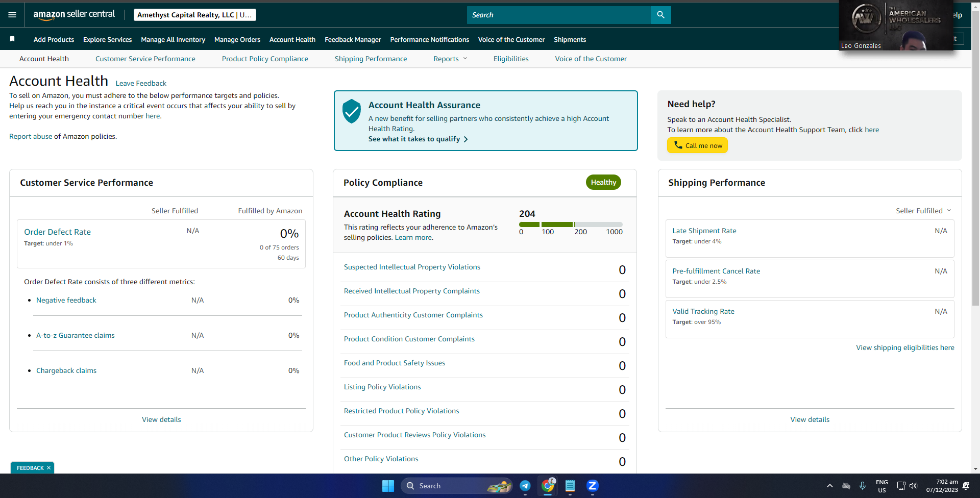
Task: Open the account selector Amethyst Capital Realty
Action: click(x=195, y=15)
